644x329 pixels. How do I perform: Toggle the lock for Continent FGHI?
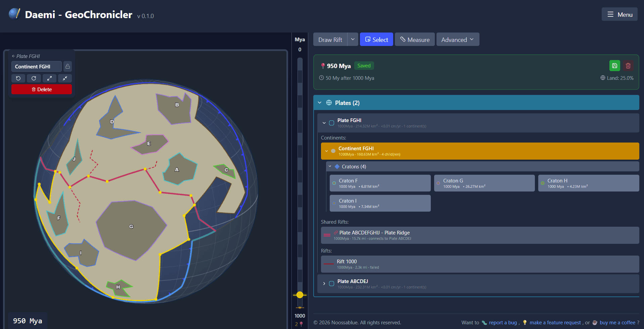click(67, 66)
